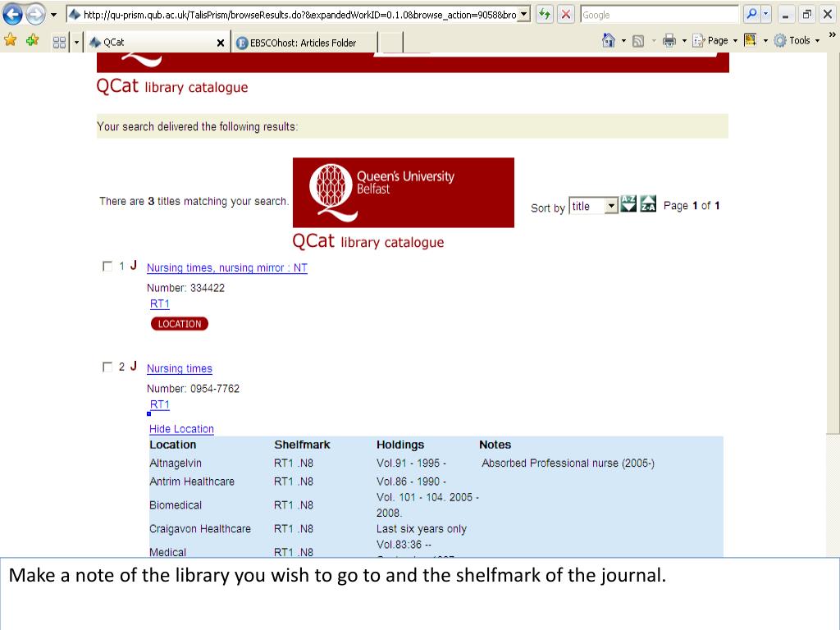Click the magnifying glass search icon
The width and height of the screenshot is (840, 630).
coord(751,15)
